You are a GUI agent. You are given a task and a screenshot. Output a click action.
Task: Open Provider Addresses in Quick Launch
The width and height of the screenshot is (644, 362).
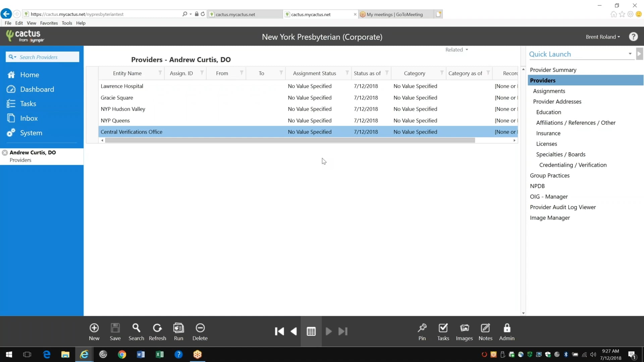pyautogui.click(x=557, y=102)
